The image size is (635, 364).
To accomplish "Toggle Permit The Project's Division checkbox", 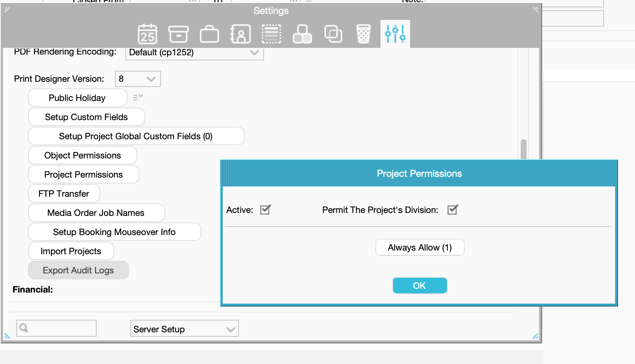I will (453, 210).
